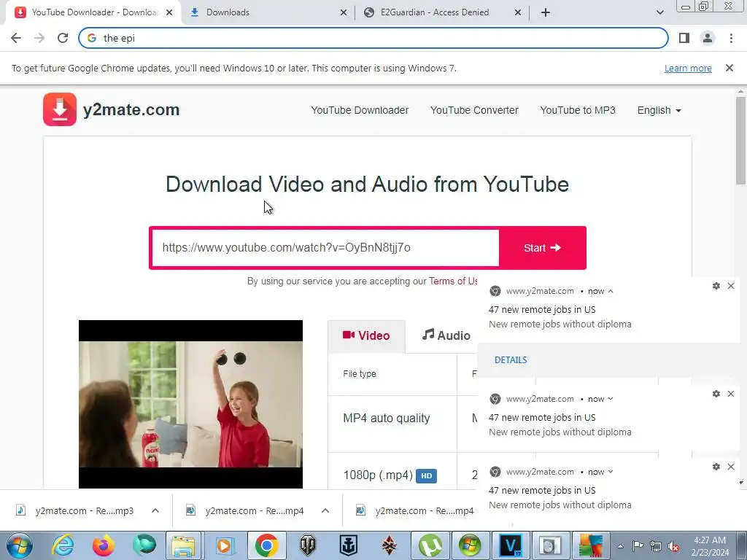Open the Windows Start button
The image size is (747, 560).
tap(20, 545)
